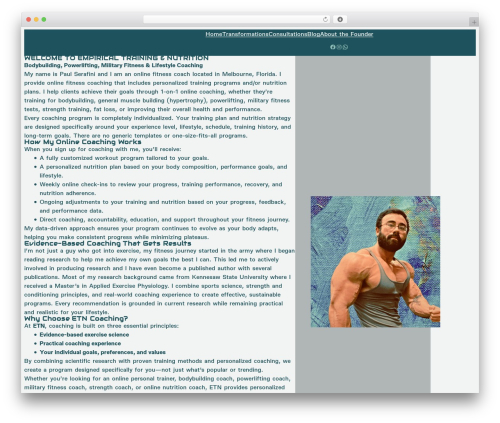Open the Consultations menu link
This screenshot has width=500, height=423.
(288, 34)
